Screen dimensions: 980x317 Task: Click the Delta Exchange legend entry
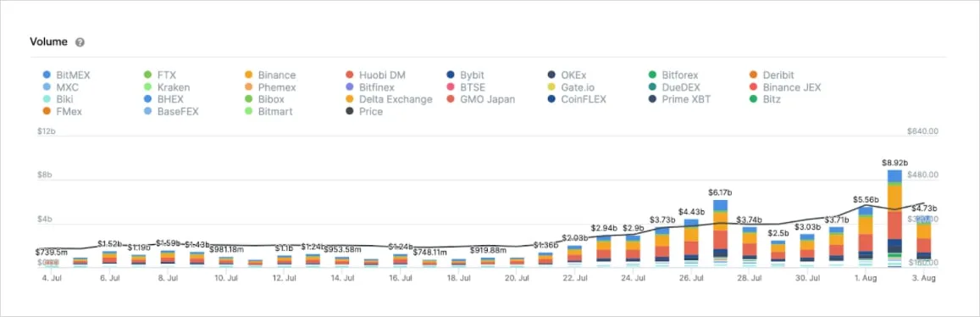click(x=389, y=99)
